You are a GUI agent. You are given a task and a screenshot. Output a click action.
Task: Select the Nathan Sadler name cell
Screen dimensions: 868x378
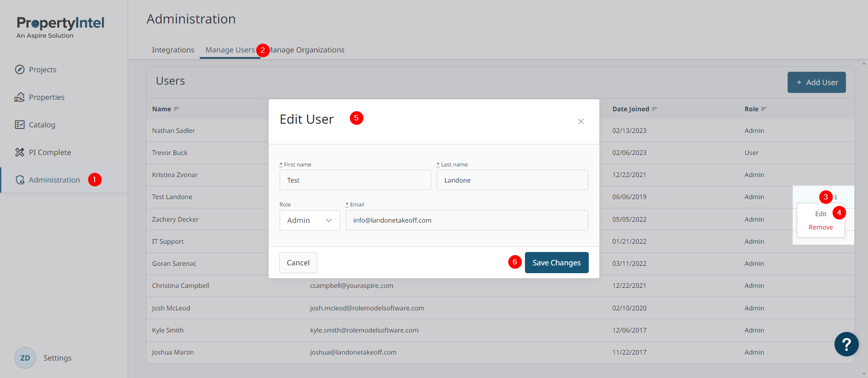pyautogui.click(x=174, y=131)
